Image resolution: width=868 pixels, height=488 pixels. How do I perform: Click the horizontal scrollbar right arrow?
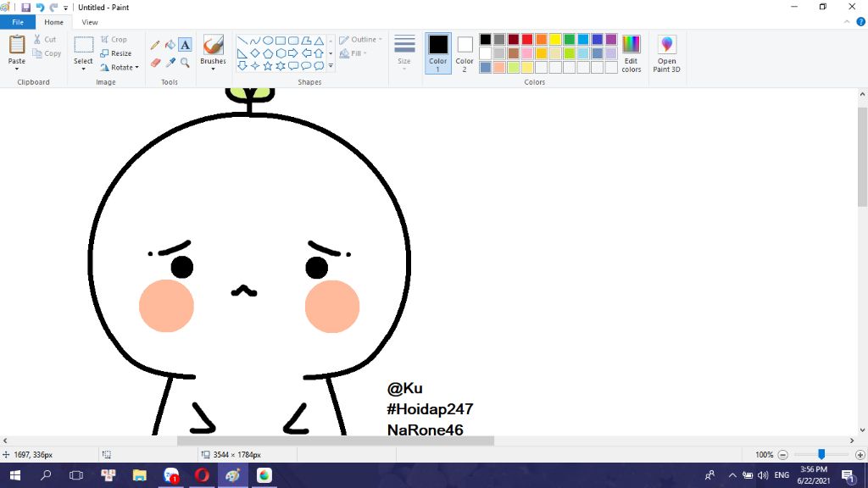(x=852, y=441)
